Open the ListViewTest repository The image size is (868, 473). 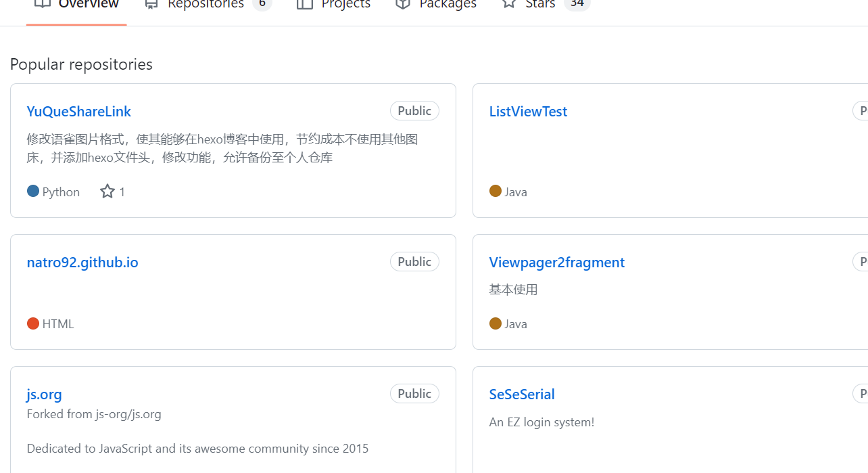coord(528,112)
